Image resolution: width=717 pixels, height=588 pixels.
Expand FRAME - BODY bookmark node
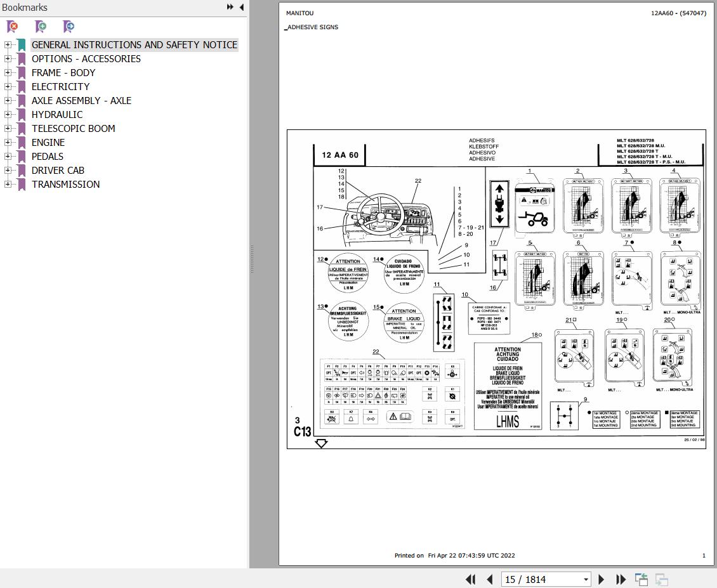[x=8, y=73]
